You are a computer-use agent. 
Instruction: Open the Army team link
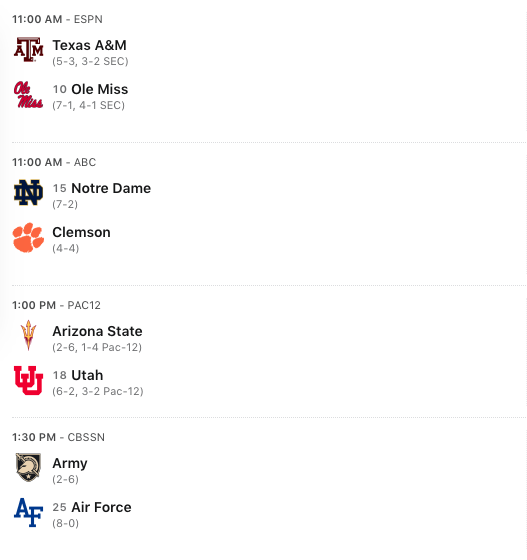click(x=70, y=463)
